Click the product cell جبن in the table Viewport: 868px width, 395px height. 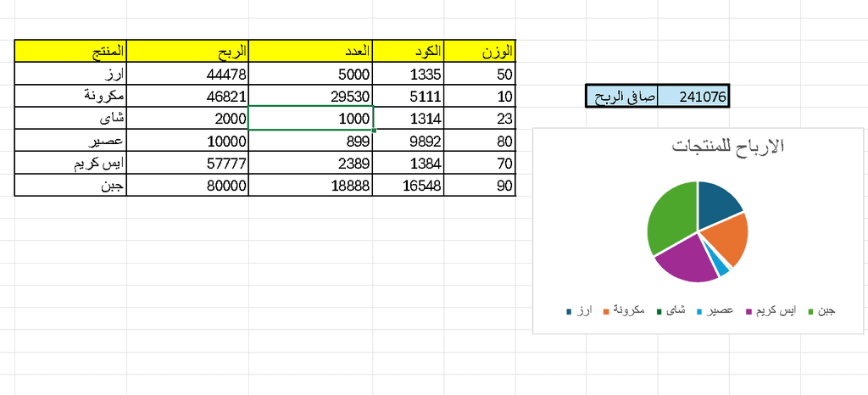(x=70, y=185)
